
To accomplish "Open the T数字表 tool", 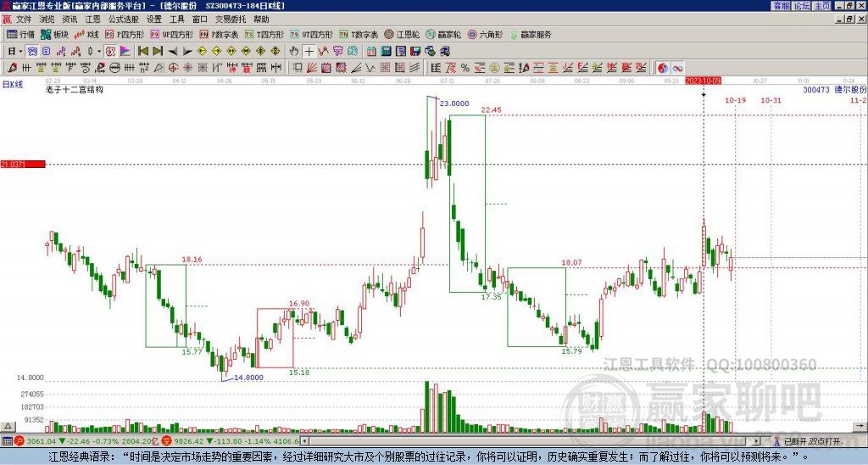I will click(x=359, y=34).
